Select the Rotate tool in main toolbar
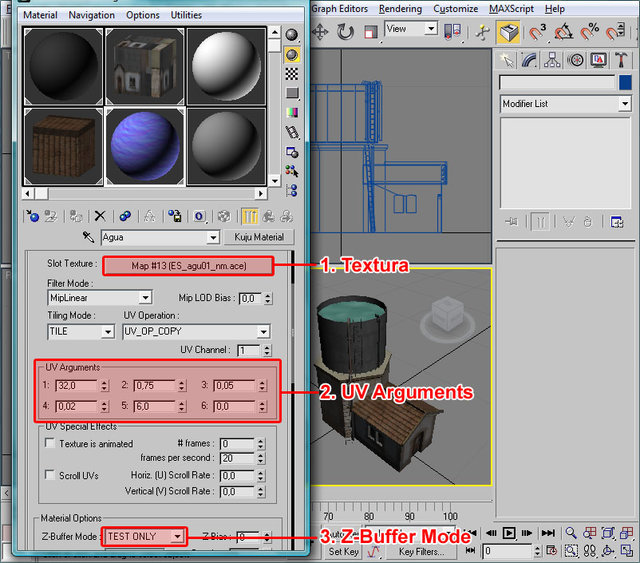Viewport: 640px width, 563px height. point(347,31)
